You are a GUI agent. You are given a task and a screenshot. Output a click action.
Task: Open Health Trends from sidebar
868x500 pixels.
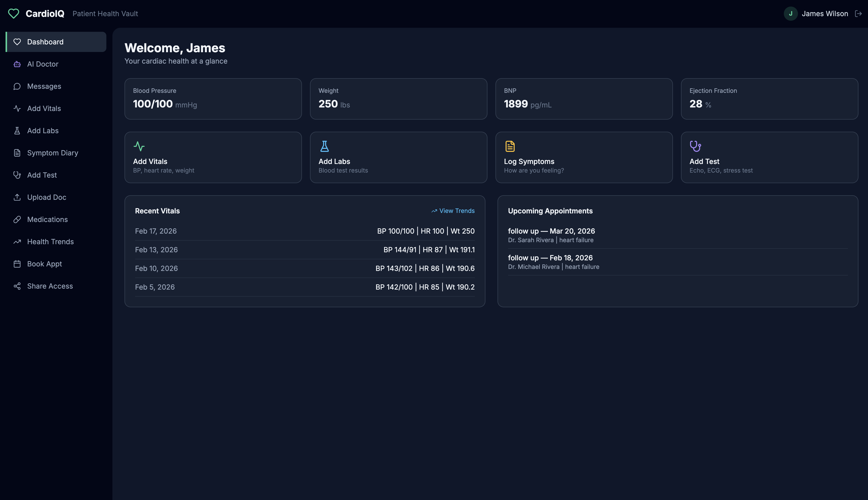coord(50,242)
